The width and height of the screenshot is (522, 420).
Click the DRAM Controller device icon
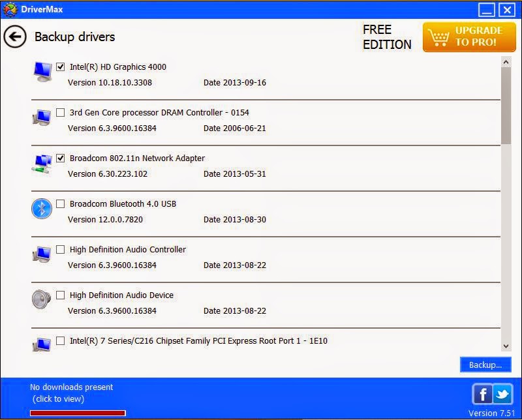pyautogui.click(x=42, y=117)
